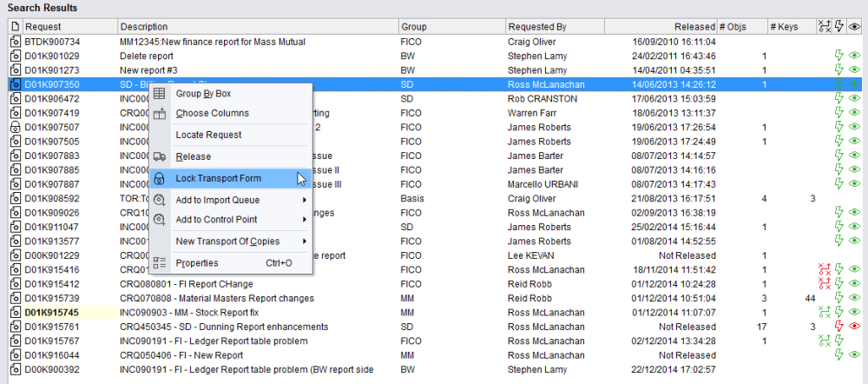868x384 pixels.
Task: Toggle the eye icon on row D01K907887
Action: [x=855, y=184]
